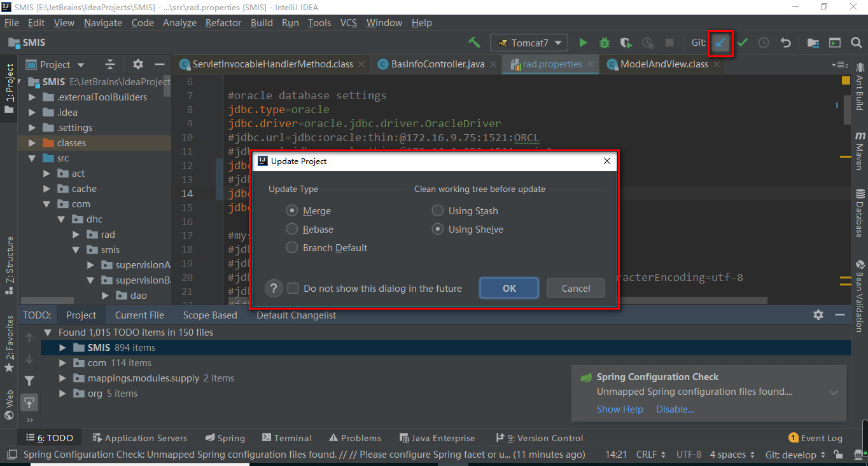Open the Structure side tool window

(9, 265)
